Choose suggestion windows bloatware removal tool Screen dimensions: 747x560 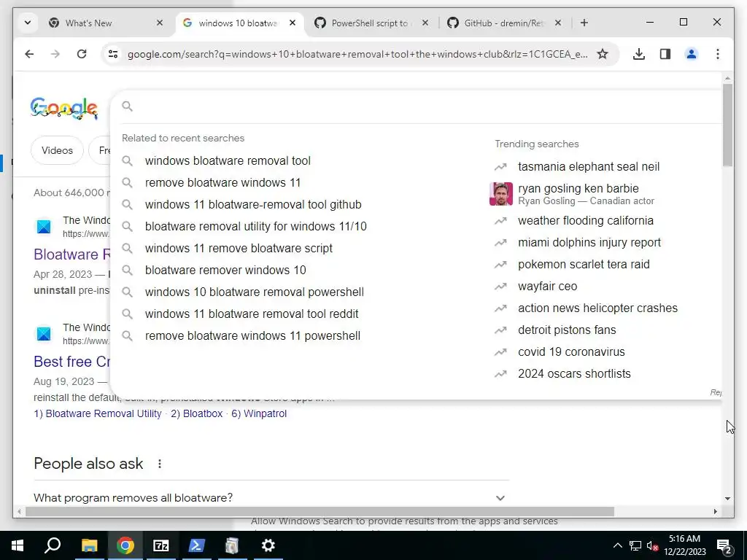(228, 161)
